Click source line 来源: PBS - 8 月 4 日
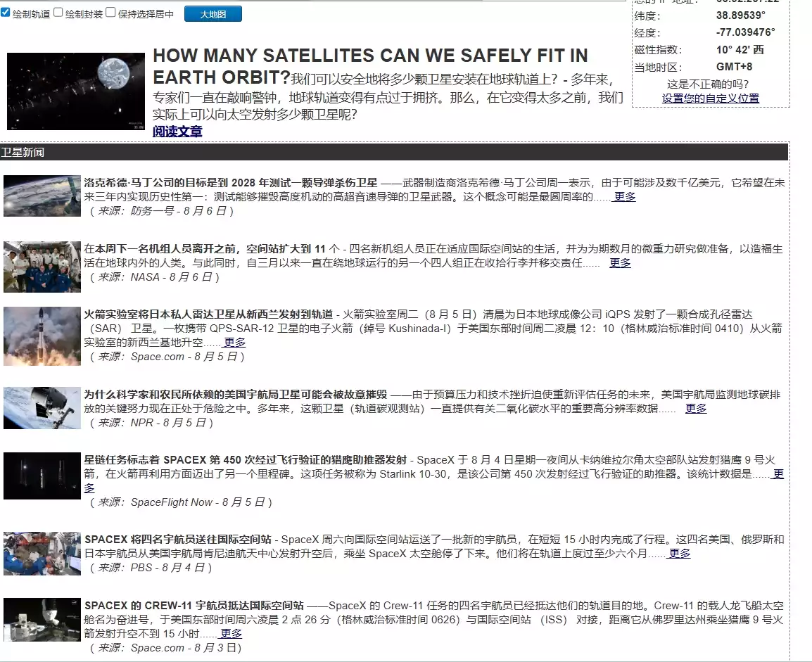 pos(151,568)
